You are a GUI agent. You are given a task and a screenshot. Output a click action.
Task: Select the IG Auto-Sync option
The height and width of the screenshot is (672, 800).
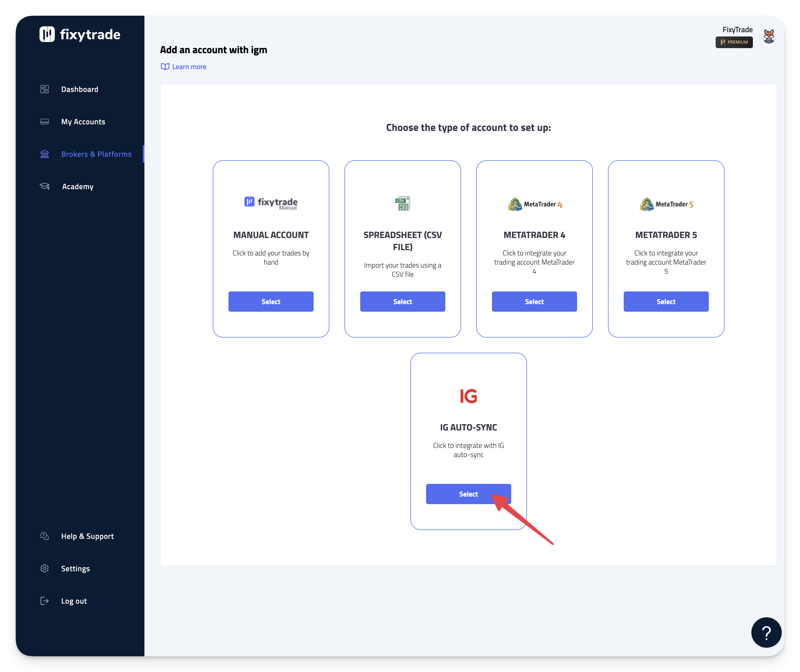pos(468,494)
